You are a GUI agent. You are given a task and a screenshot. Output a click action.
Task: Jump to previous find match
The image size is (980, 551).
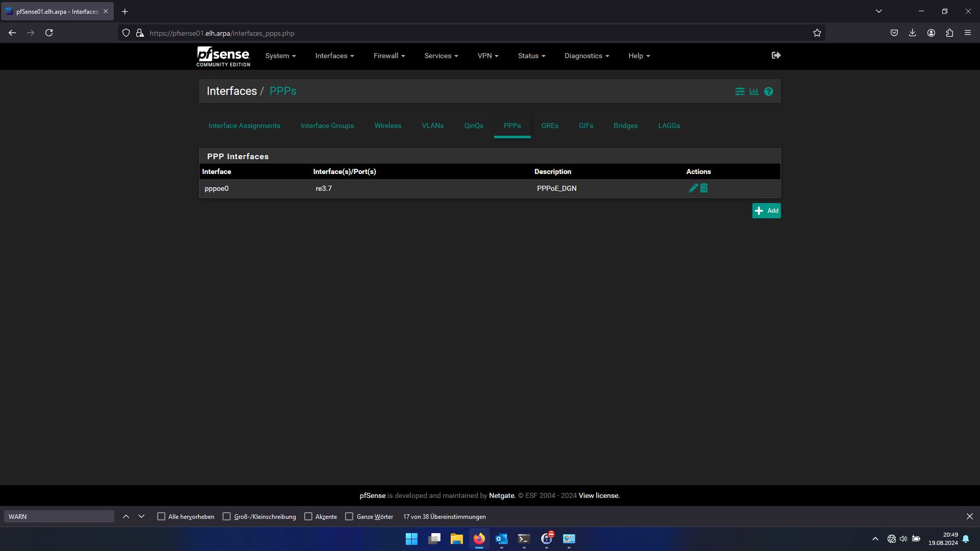(126, 517)
